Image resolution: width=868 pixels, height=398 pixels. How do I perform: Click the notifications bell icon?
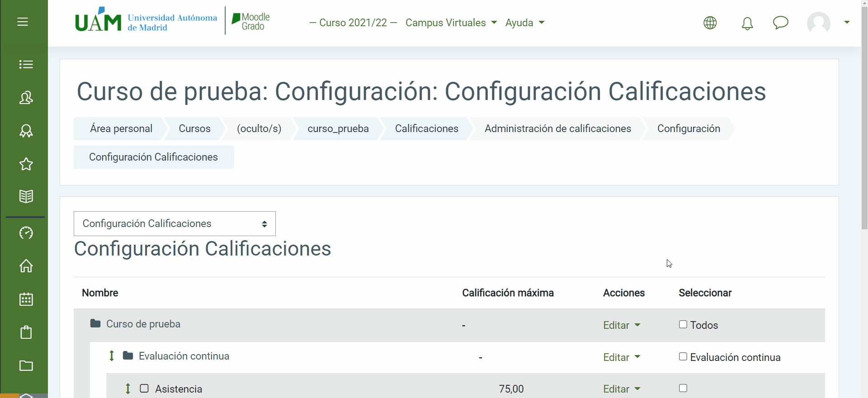click(x=747, y=23)
